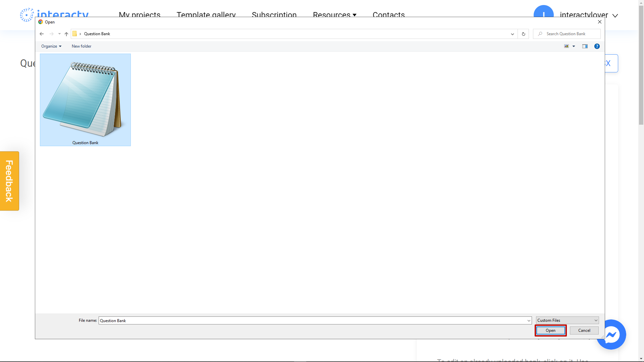The width and height of the screenshot is (644, 362).
Task: Click the Feedback tab on left
Action: (x=9, y=181)
